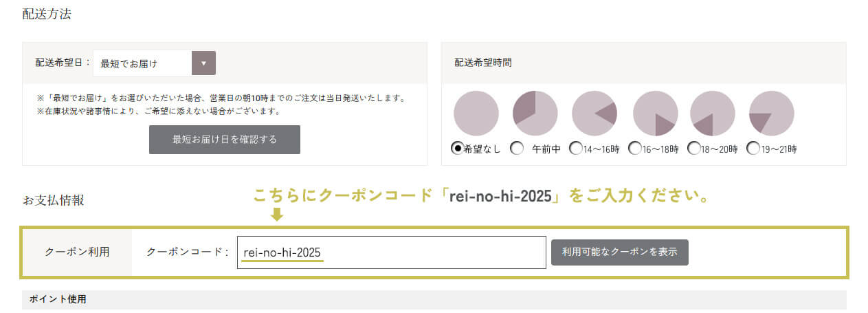Pick the 19〜21時 delivery time radio

(753, 148)
